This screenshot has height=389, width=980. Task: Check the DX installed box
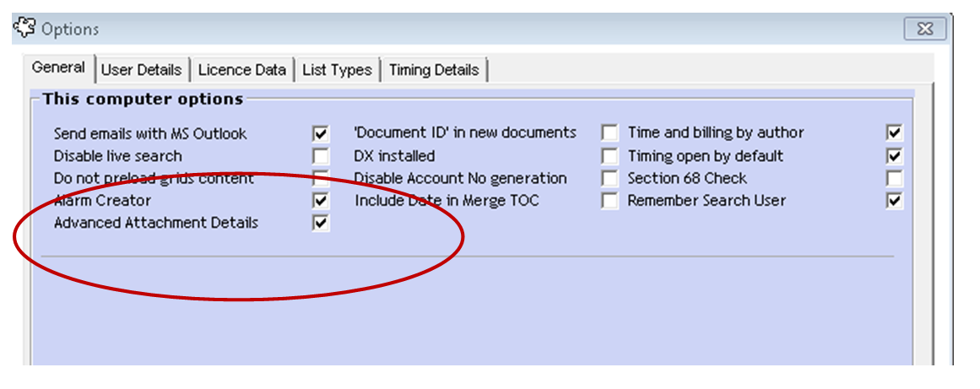[609, 155]
